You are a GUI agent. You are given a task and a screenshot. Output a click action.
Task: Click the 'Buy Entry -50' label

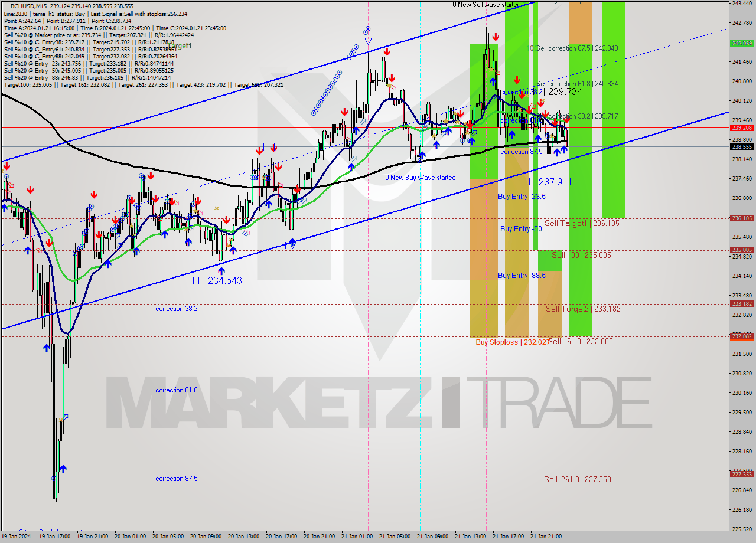521,229
